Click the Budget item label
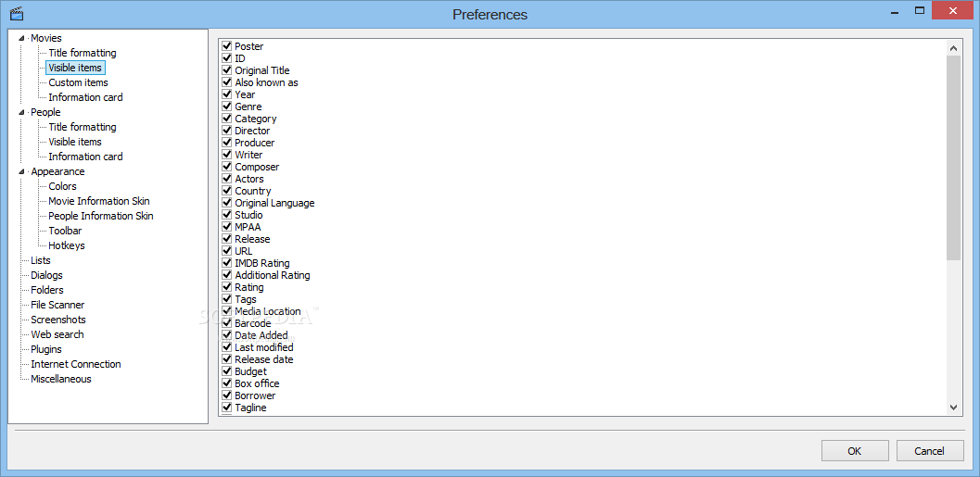Screen dimensions: 980x477 [250, 371]
